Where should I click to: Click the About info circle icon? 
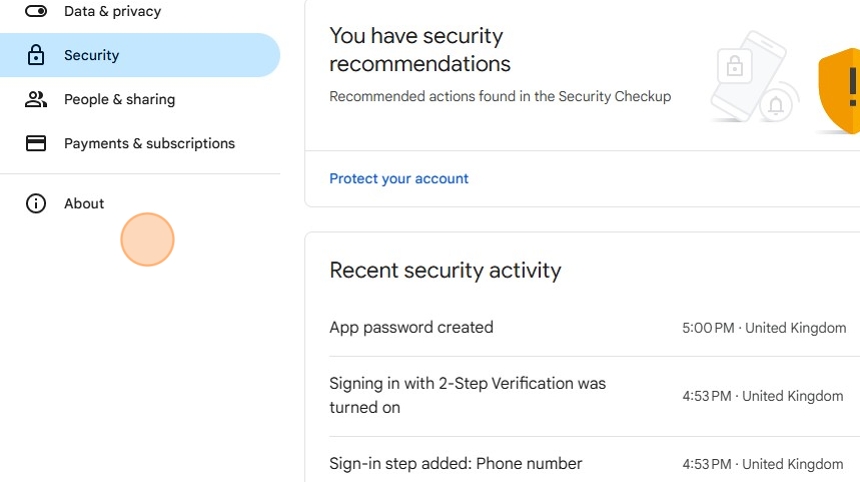(x=36, y=204)
